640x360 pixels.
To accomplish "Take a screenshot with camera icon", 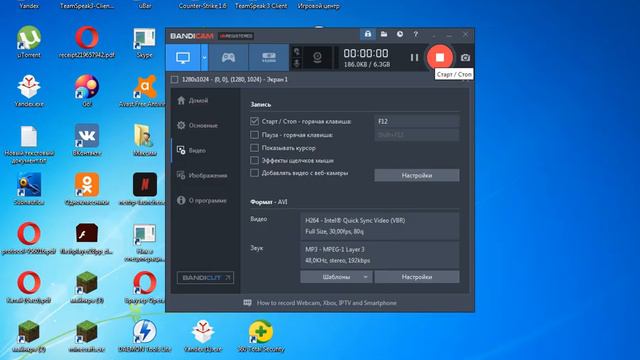I will (465, 58).
